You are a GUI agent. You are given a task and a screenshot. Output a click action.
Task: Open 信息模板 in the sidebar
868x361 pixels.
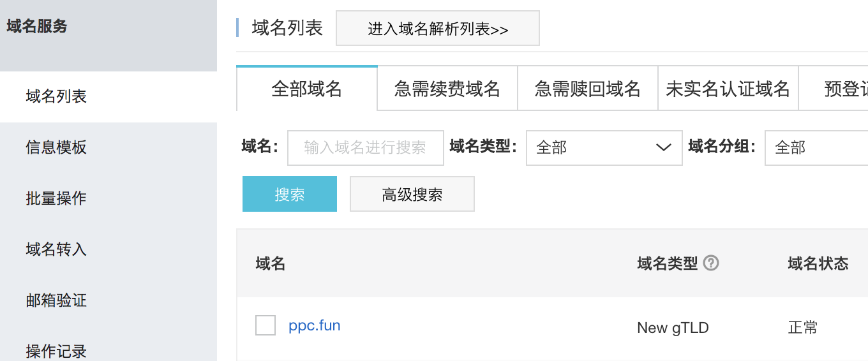point(56,147)
